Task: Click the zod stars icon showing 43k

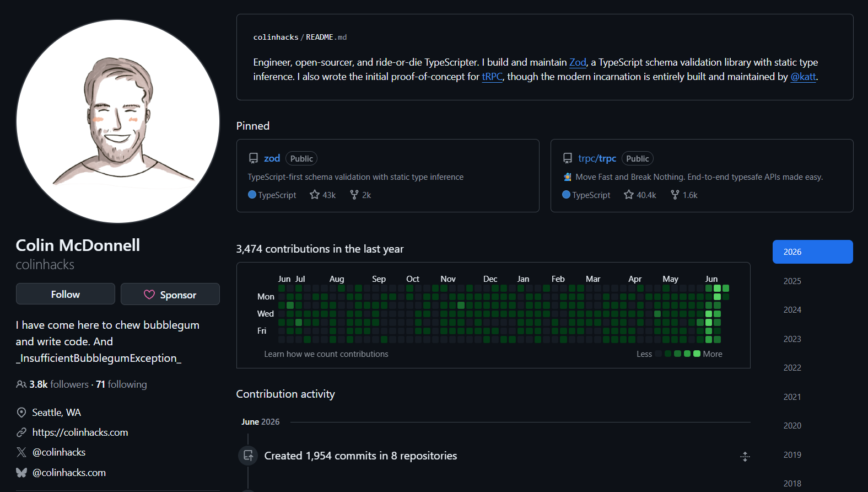Action: click(315, 195)
